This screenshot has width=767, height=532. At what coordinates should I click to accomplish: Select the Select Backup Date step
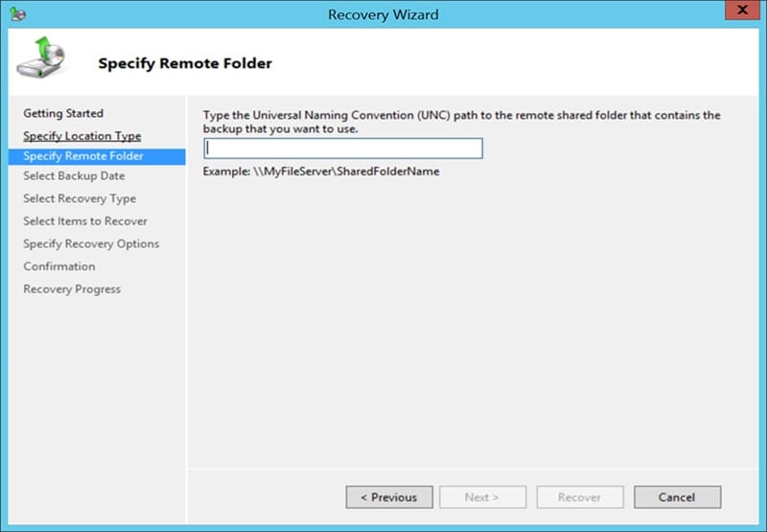click(x=74, y=176)
